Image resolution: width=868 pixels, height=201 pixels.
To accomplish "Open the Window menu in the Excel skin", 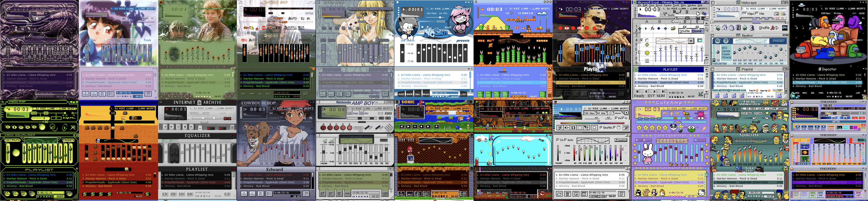I will (x=692, y=5).
